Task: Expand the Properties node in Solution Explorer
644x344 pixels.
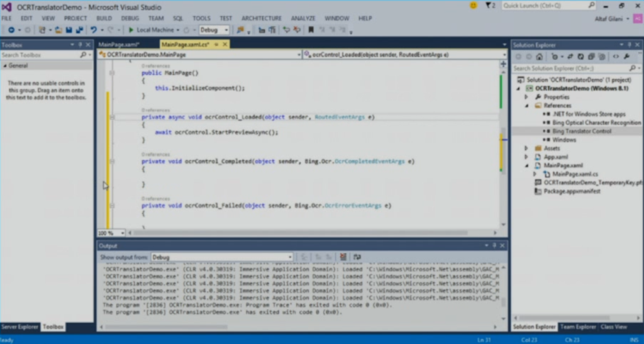Action: (526, 97)
